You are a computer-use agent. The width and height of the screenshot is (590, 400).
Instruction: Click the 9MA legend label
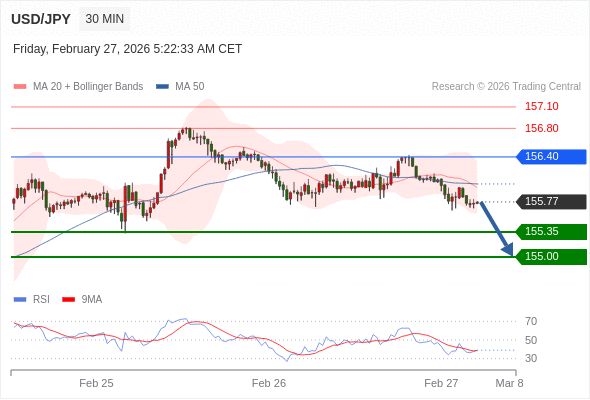92,300
